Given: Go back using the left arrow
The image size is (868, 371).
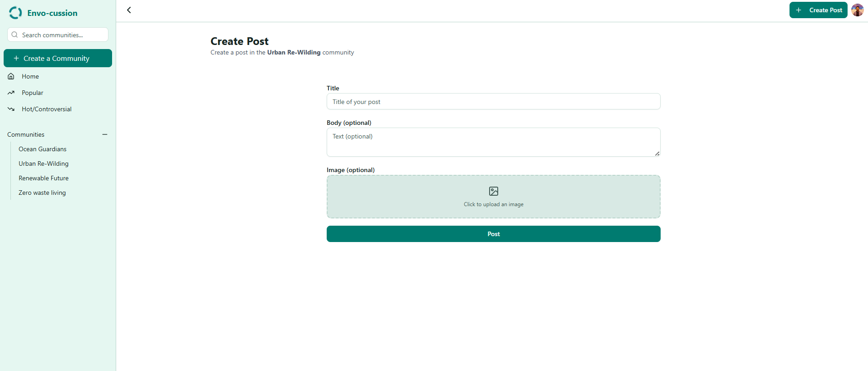Looking at the screenshot, I should tap(129, 10).
